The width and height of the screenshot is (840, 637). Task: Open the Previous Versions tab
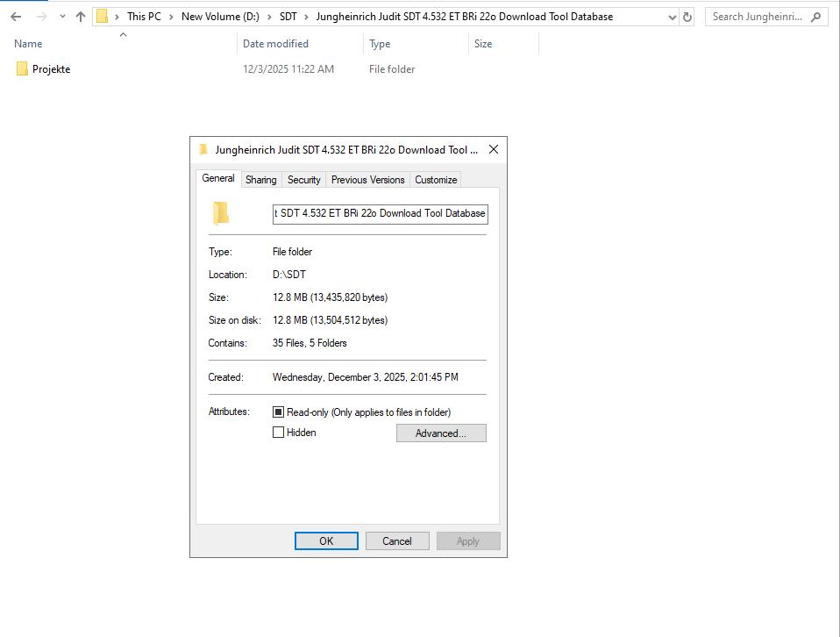click(x=367, y=180)
